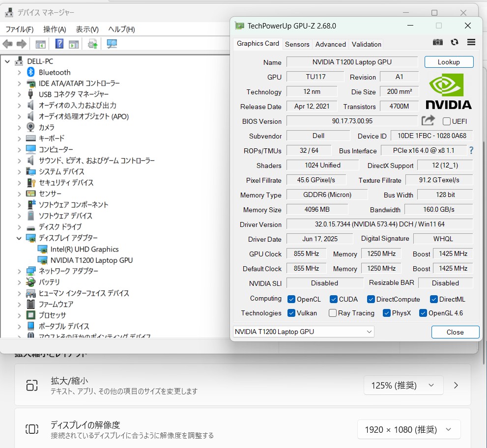Click the BIOS Version field
Screen dimensions: 487x448
[x=352, y=121]
